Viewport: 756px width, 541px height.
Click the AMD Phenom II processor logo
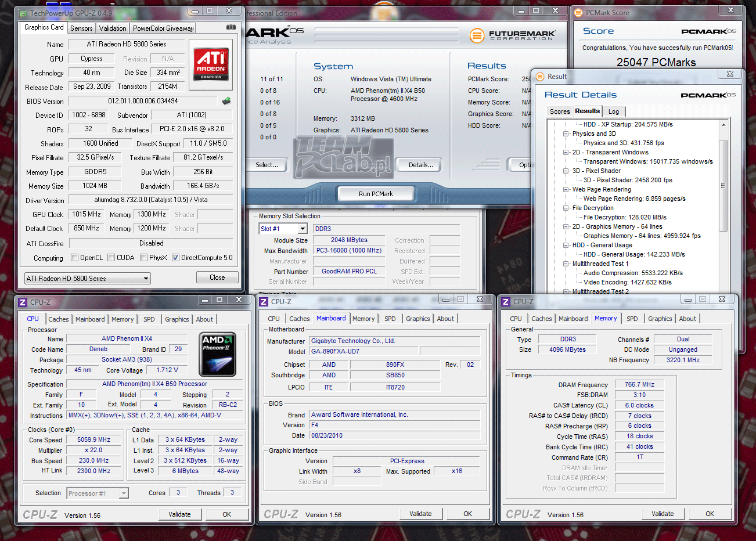pyautogui.click(x=217, y=354)
